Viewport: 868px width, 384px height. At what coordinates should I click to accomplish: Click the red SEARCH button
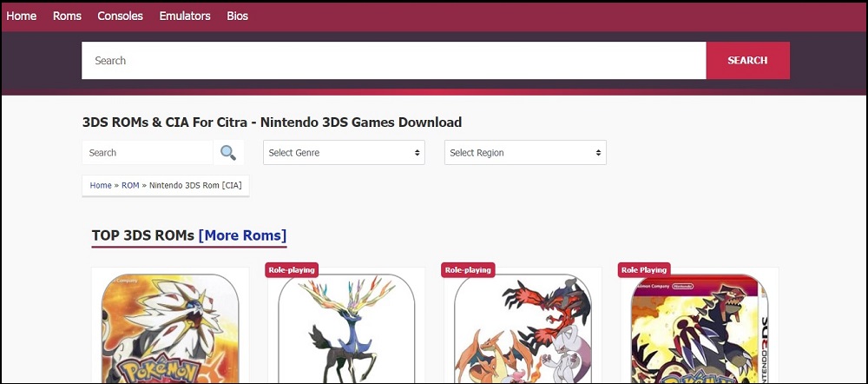(748, 61)
